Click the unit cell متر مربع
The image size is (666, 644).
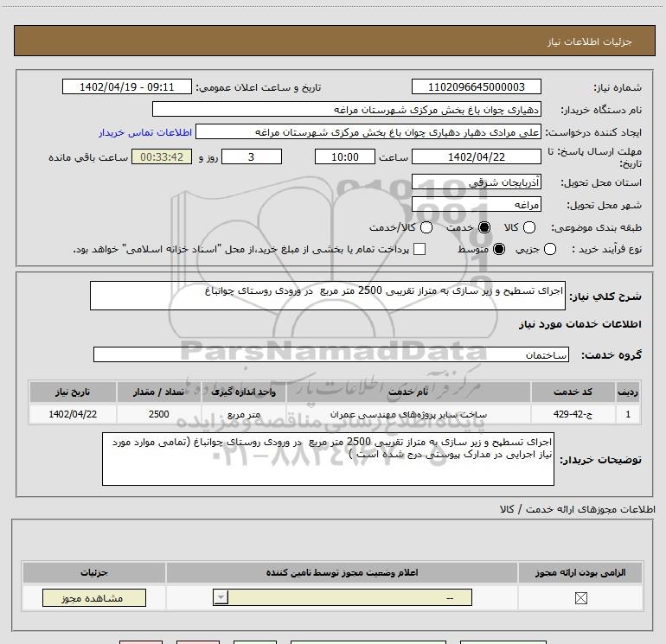click(244, 414)
